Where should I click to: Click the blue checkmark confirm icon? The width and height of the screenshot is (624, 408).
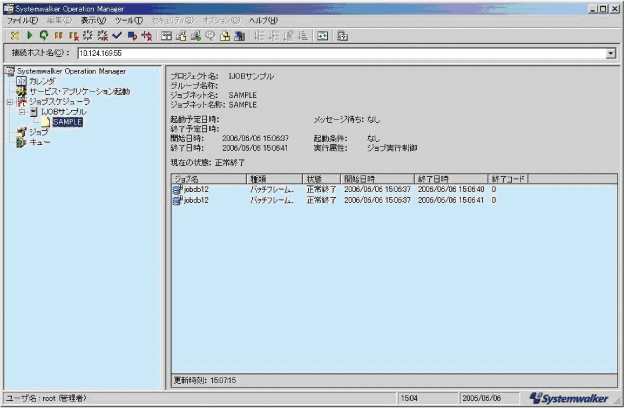[x=117, y=36]
